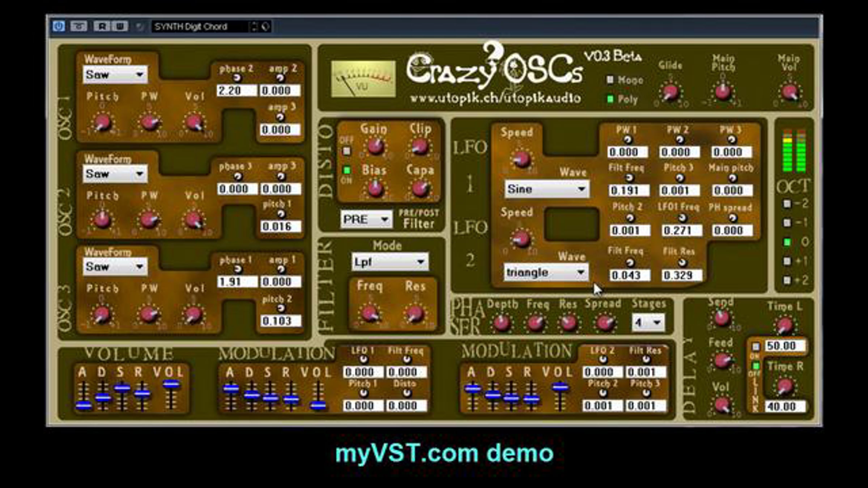Toggle the green delay Link checkbox
This screenshot has width=868, height=488.
click(x=756, y=365)
